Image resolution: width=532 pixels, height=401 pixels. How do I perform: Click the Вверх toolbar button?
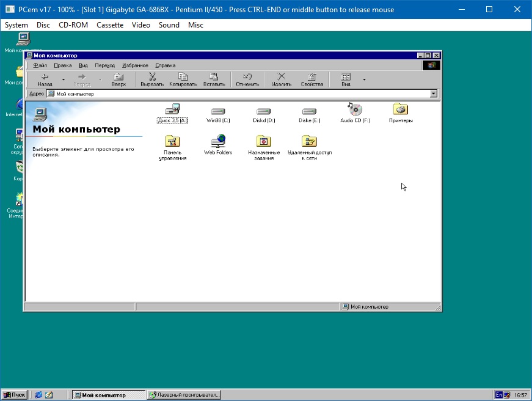click(118, 79)
